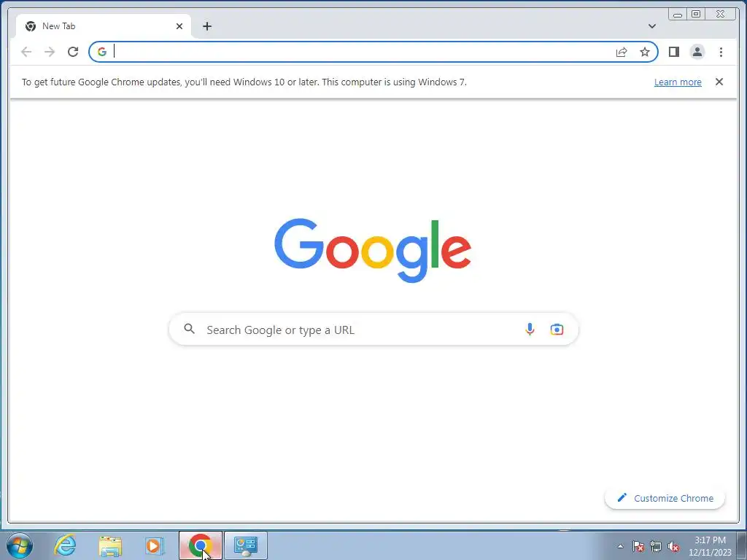Open Action Center flag icon
Screen dimensions: 747x560
(x=638, y=546)
